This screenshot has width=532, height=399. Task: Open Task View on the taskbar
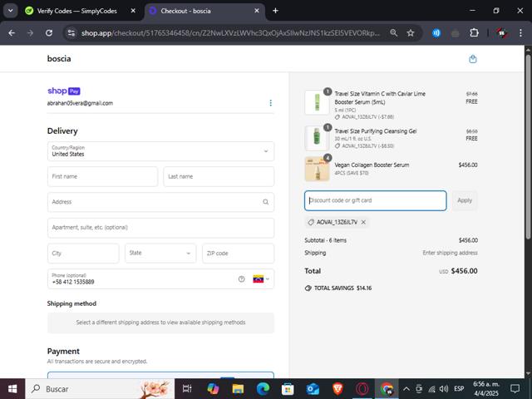point(187,388)
